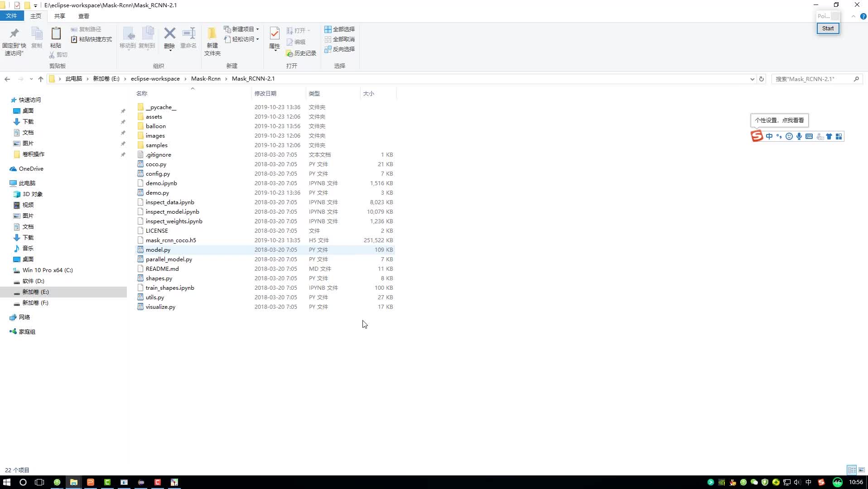Screen dimensions: 868x489
Task: Click the Copy To icon
Action: 147,34
